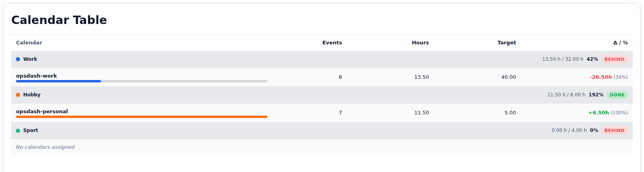This screenshot has width=644, height=172.
Task: Click the BEHIND badge on Work row
Action: click(x=614, y=59)
